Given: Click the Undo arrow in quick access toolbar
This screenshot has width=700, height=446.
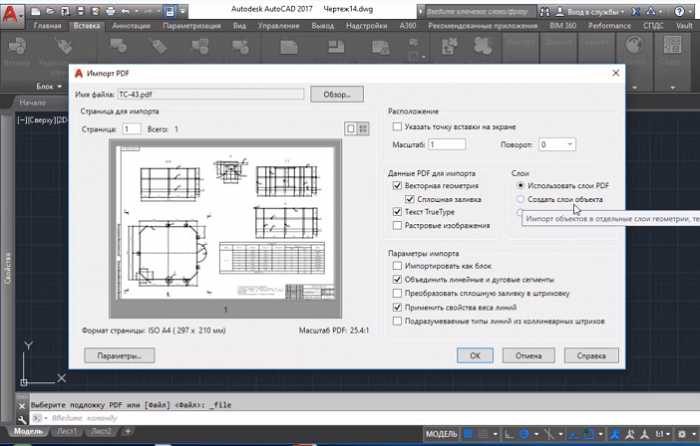Looking at the screenshot, I should pyautogui.click(x=125, y=12).
